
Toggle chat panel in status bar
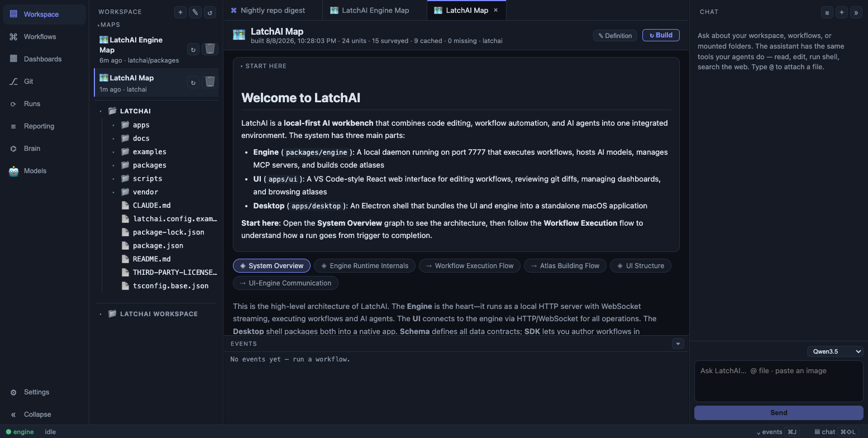pyautogui.click(x=836, y=432)
